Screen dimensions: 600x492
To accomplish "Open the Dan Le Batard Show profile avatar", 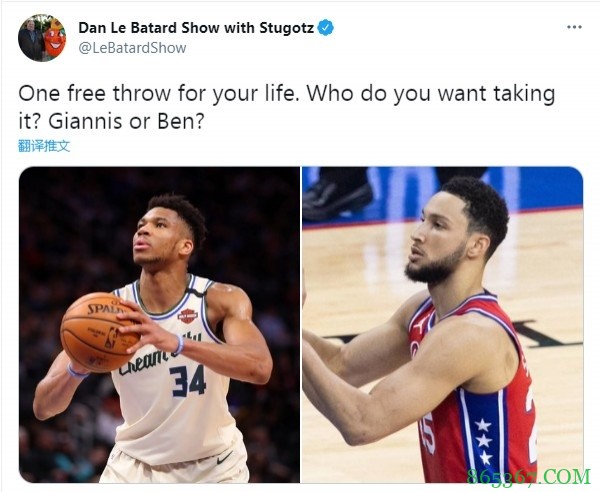I will pos(42,38).
